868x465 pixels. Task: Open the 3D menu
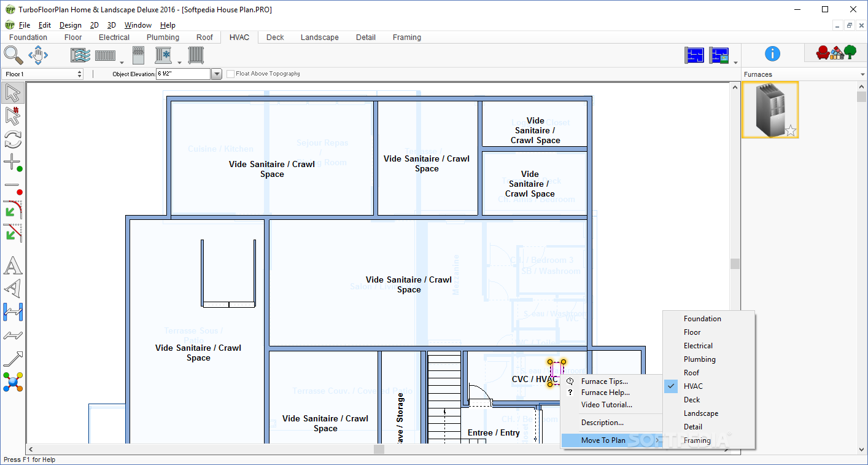[x=112, y=25]
